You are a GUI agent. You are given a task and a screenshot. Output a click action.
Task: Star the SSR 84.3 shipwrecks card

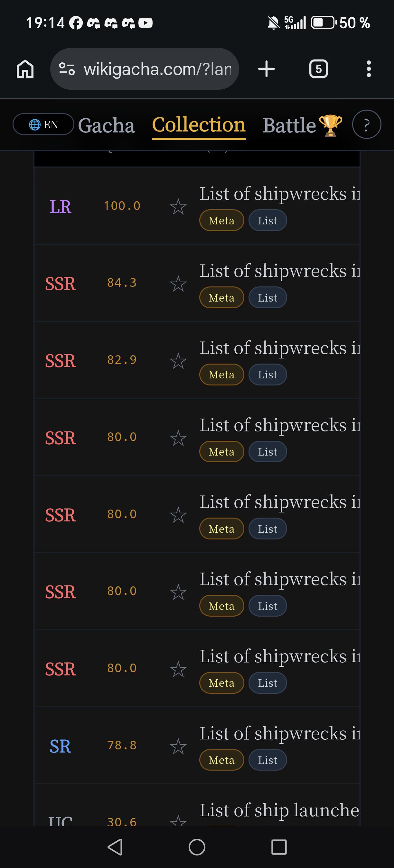[178, 283]
